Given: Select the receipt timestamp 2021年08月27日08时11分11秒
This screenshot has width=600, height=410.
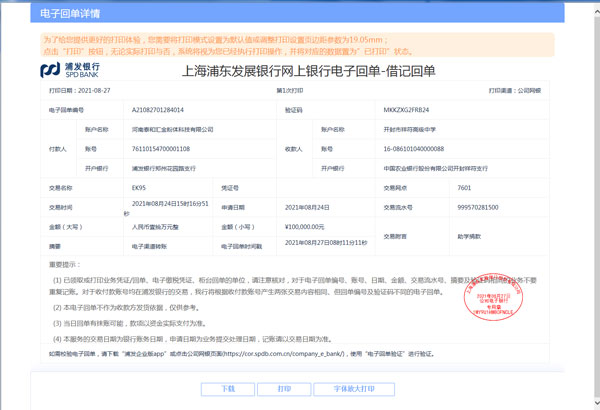Looking at the screenshot, I should pos(326,243).
